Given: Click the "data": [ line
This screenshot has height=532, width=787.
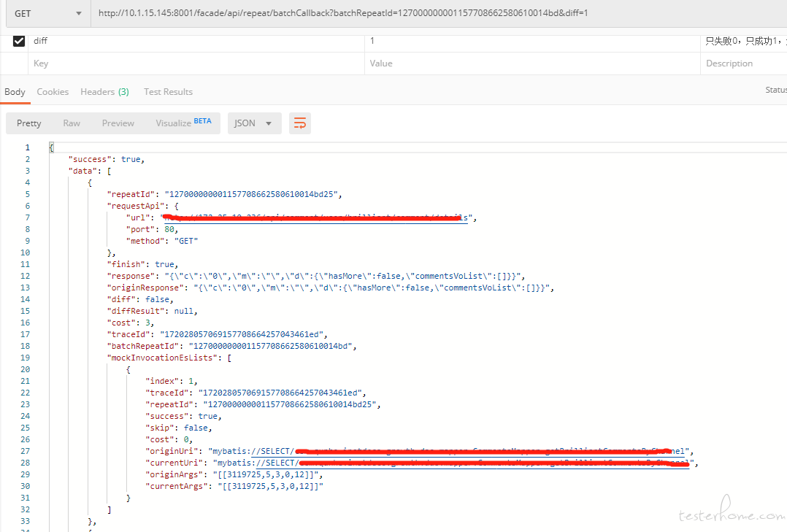Looking at the screenshot, I should pyautogui.click(x=90, y=171).
